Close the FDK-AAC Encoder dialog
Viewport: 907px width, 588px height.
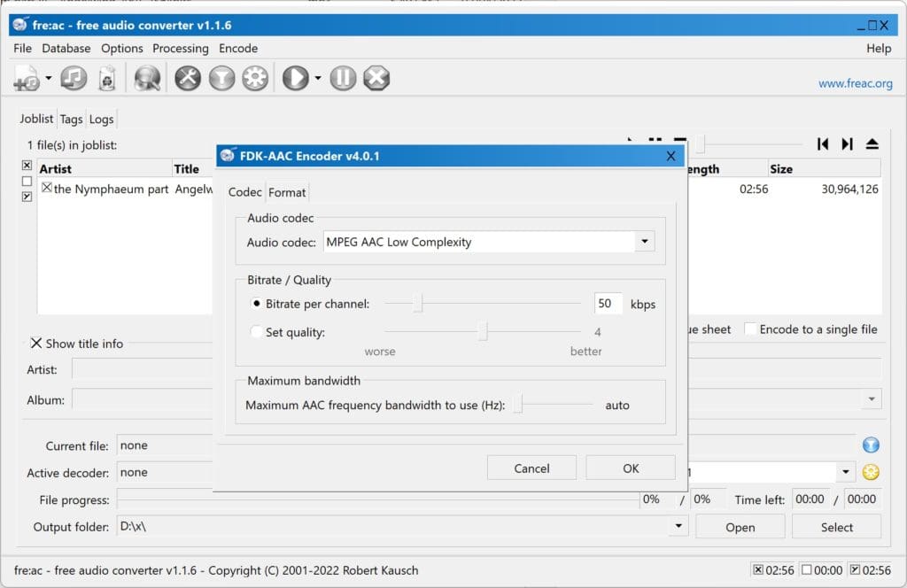(x=671, y=156)
